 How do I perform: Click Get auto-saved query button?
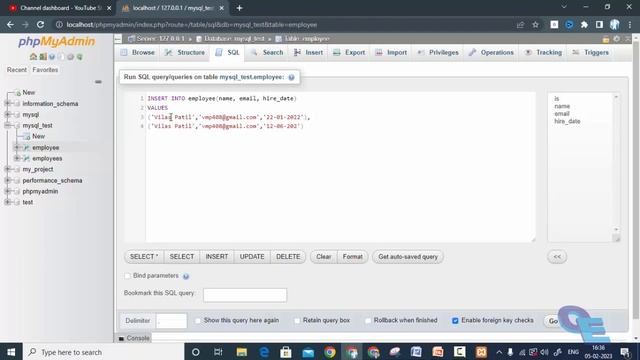[x=408, y=257]
